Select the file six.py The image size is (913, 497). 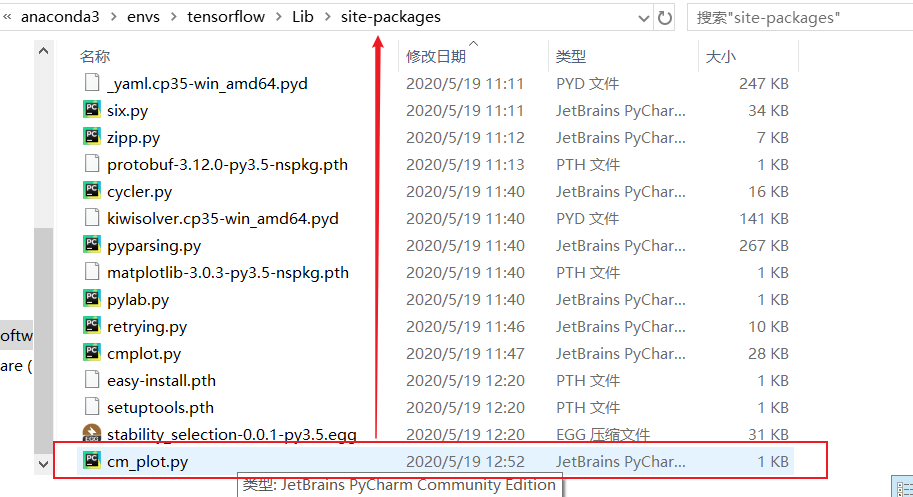pos(128,111)
